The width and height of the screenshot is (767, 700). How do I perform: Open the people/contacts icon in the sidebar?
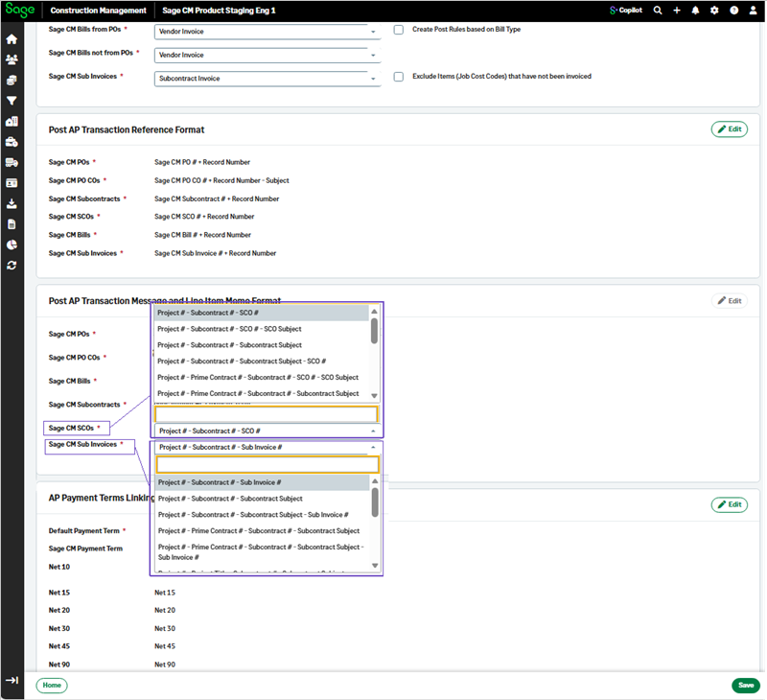[12, 59]
